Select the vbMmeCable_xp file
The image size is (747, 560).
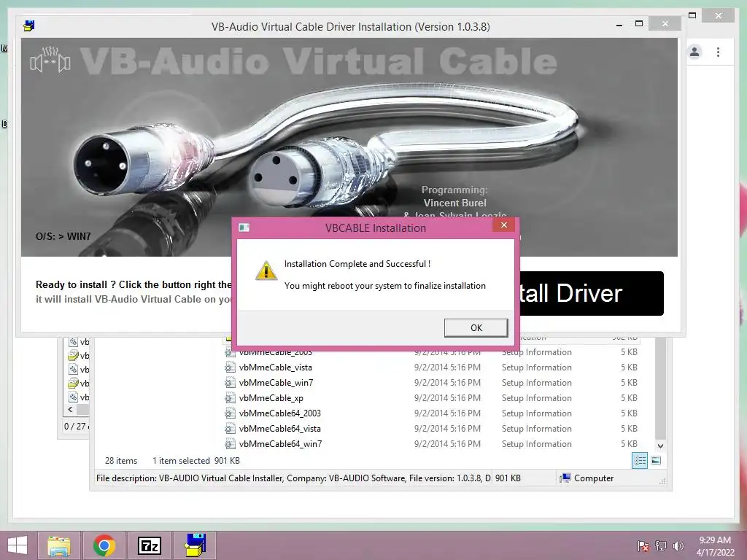(271, 397)
